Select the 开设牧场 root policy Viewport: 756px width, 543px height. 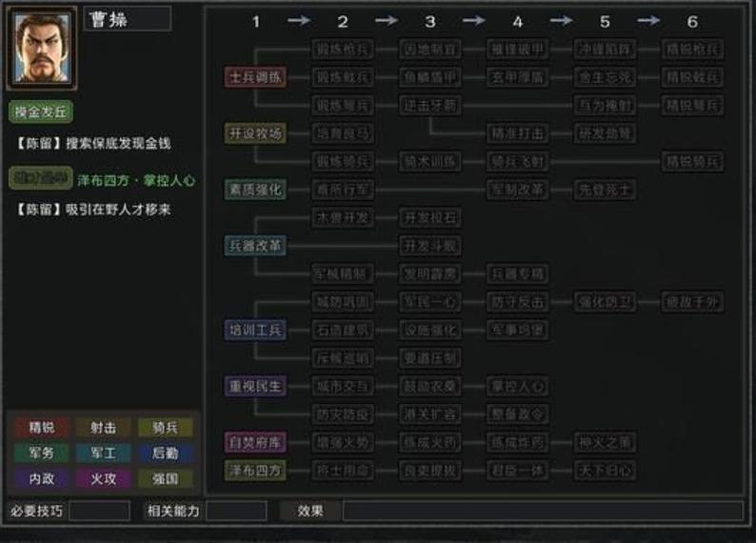[255, 133]
